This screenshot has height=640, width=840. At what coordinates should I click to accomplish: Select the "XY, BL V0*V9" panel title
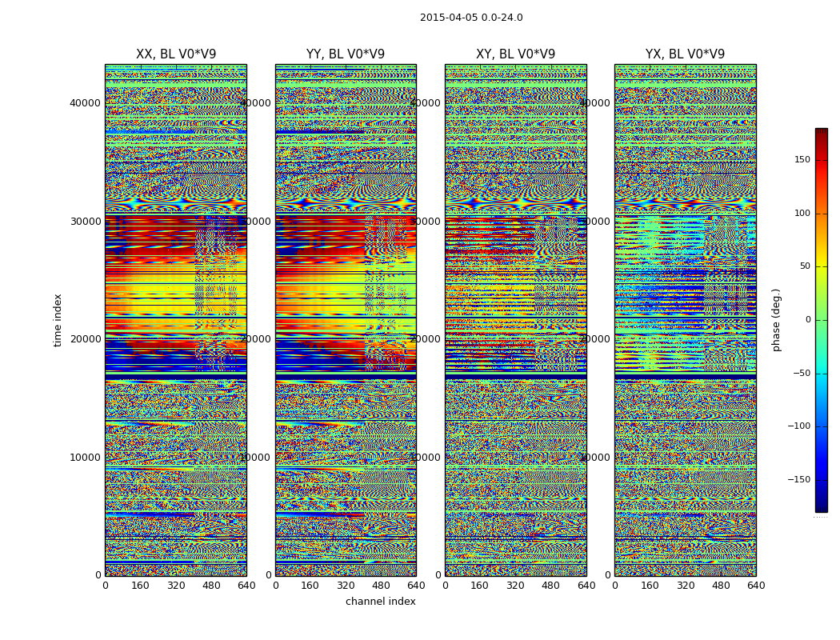[515, 54]
